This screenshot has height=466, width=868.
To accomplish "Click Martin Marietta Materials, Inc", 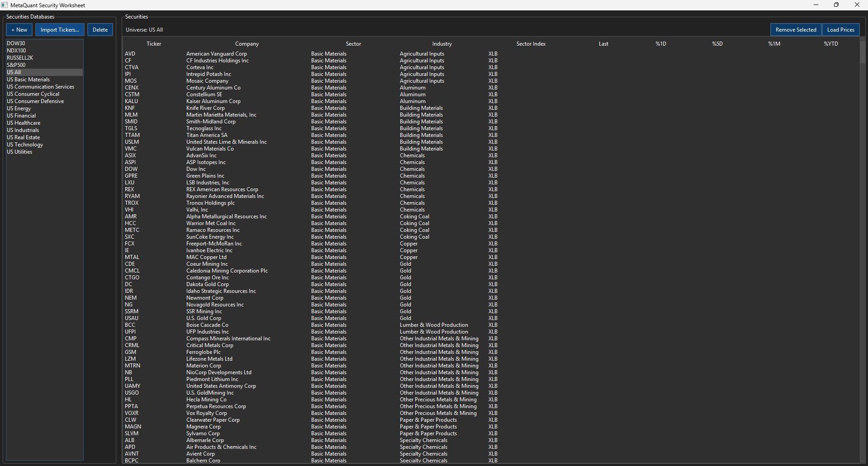I will point(221,115).
